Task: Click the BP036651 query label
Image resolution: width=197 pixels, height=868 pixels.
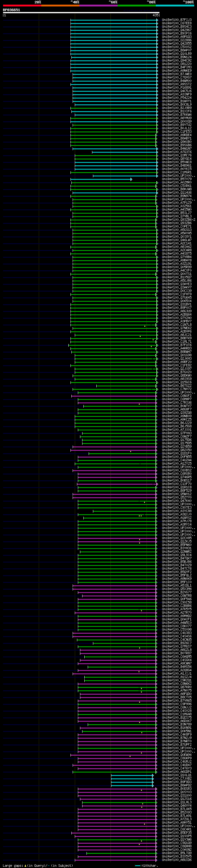Action: pos(11,10)
